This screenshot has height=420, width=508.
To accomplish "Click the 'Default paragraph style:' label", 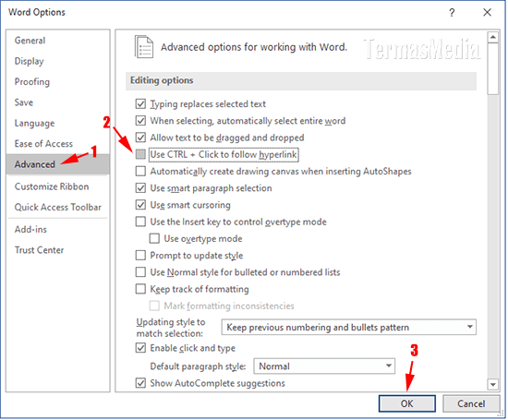I will [198, 366].
